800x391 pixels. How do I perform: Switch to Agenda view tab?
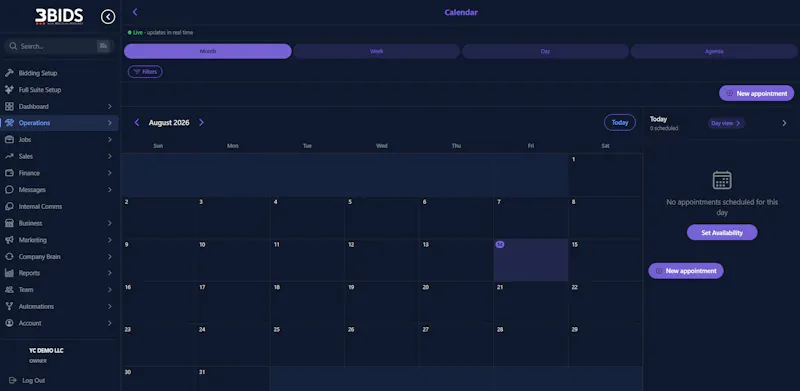[x=714, y=52]
